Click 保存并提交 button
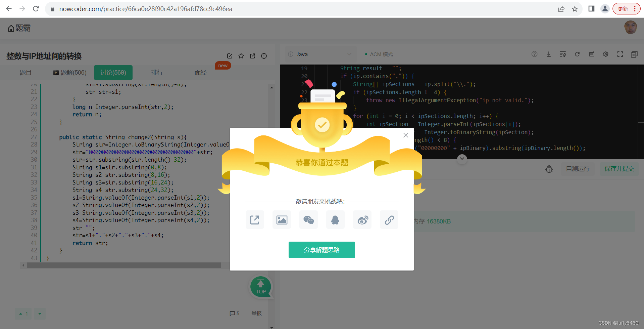The height and width of the screenshot is (329, 644). pos(619,169)
